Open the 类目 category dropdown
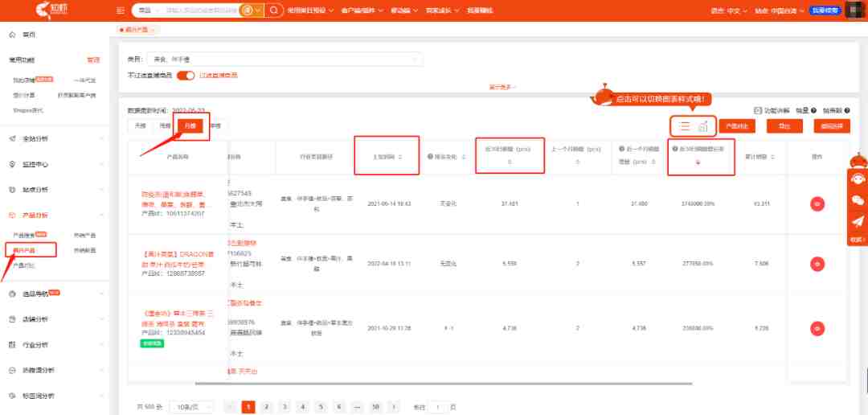The image size is (868, 415). click(285, 60)
